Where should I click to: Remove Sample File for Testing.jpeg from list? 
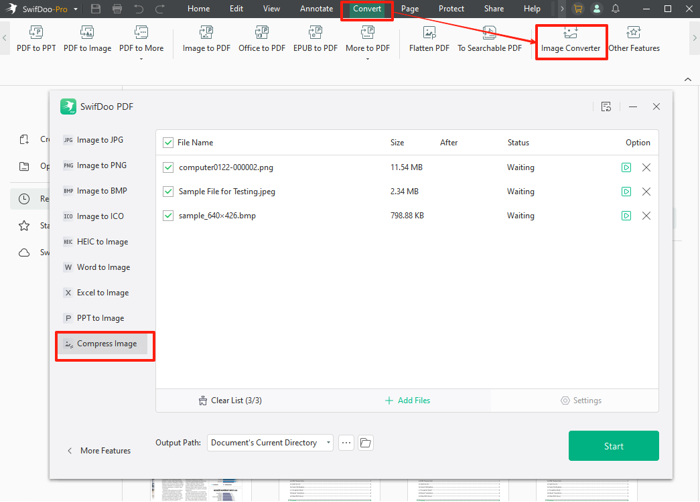(646, 192)
